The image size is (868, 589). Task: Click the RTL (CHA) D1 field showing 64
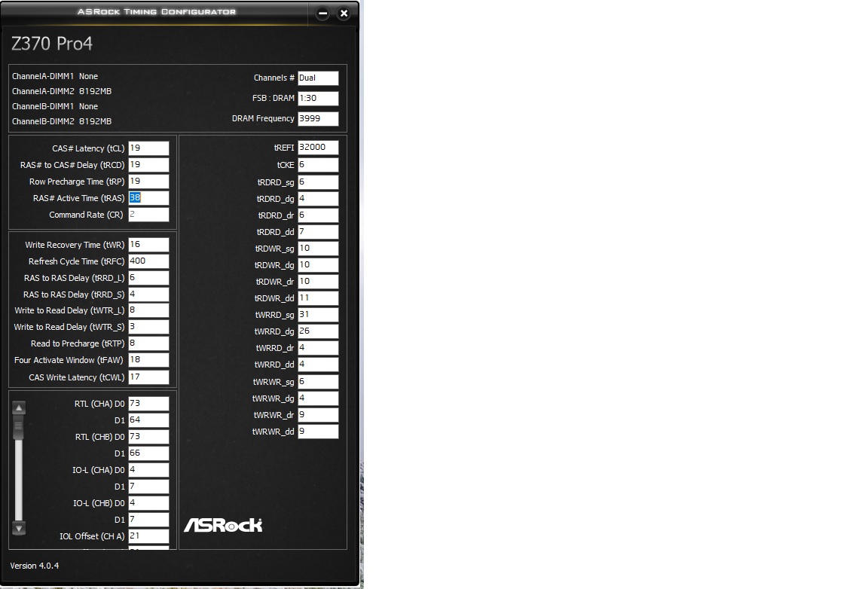[x=148, y=421]
